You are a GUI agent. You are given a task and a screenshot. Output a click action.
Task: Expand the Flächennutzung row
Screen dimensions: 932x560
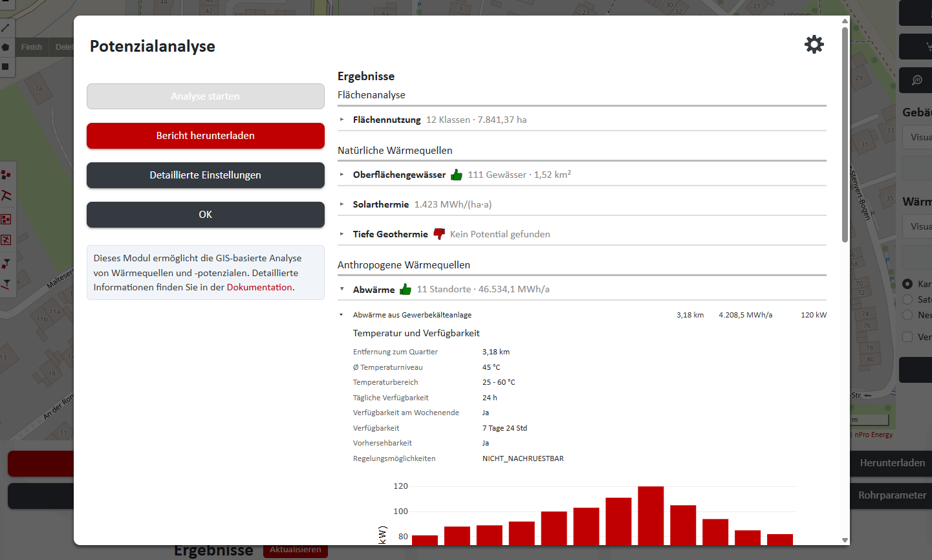coord(581,120)
